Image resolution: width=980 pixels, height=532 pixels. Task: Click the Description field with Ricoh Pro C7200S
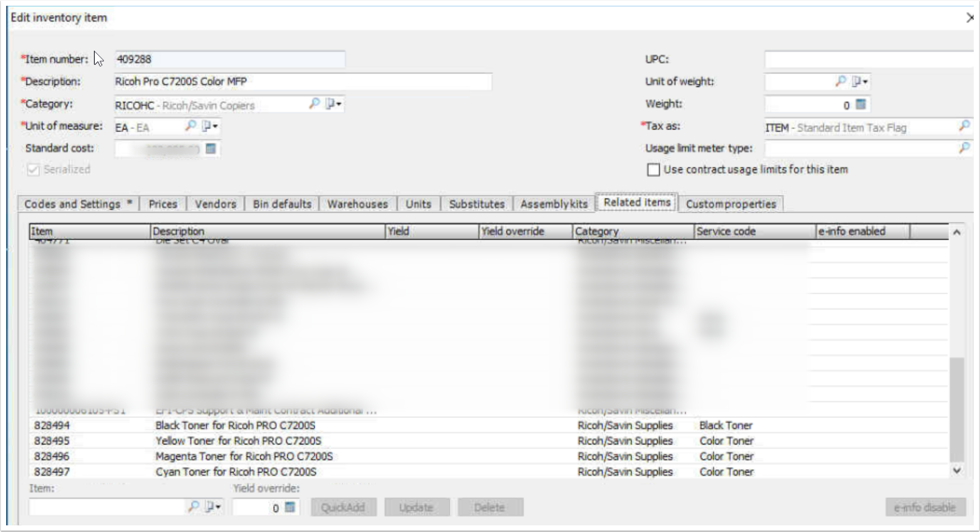303,81
